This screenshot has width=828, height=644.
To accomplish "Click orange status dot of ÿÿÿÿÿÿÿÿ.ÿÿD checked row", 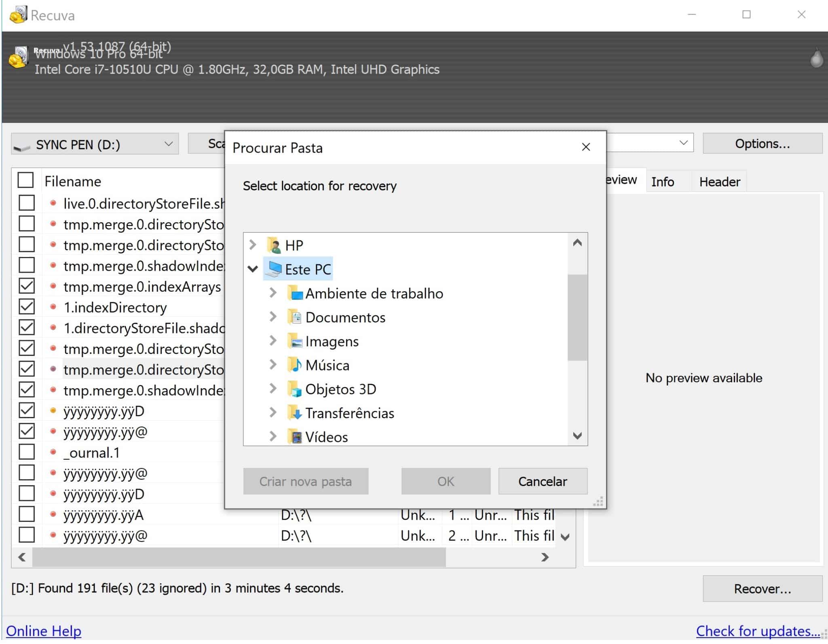I will [53, 411].
